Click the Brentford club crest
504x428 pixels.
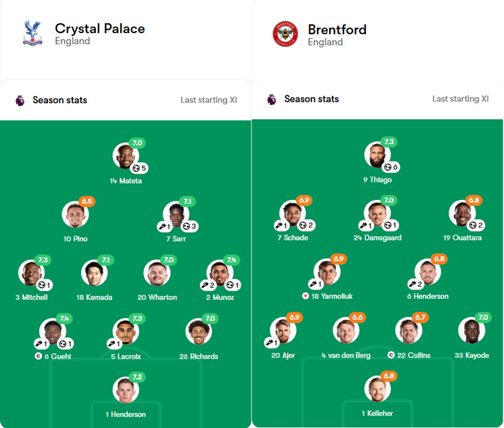point(284,34)
